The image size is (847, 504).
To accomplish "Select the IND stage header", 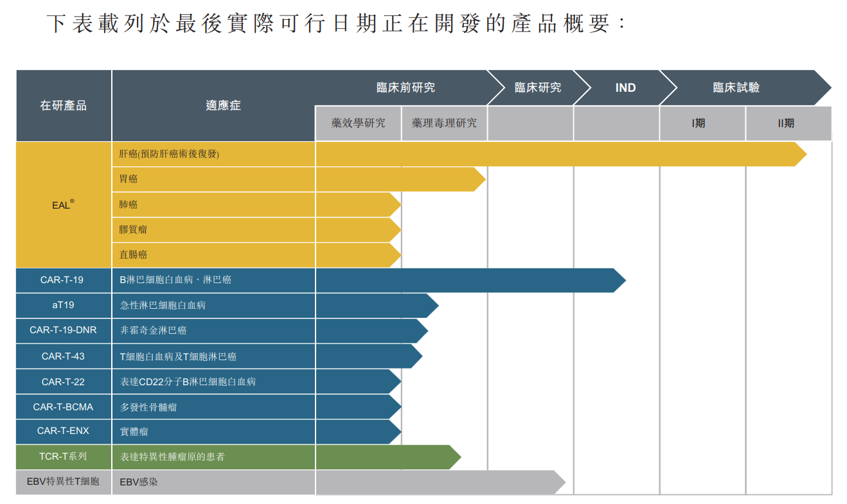I will click(625, 87).
